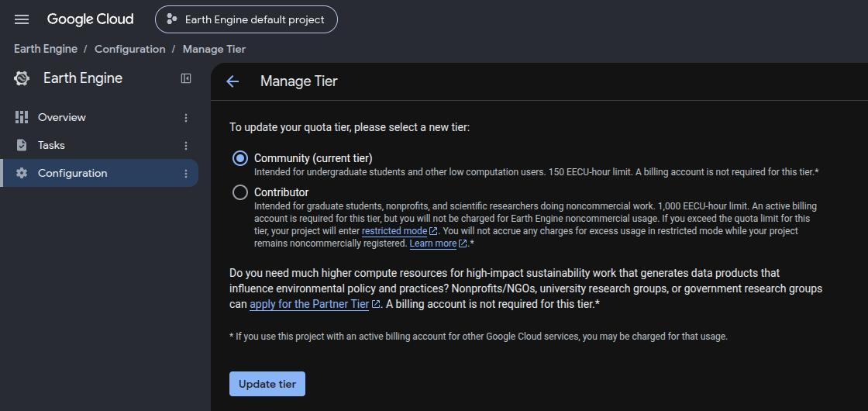Go to Earth Engine breadcrumb
Viewport: 868px width, 411px height.
click(x=46, y=50)
